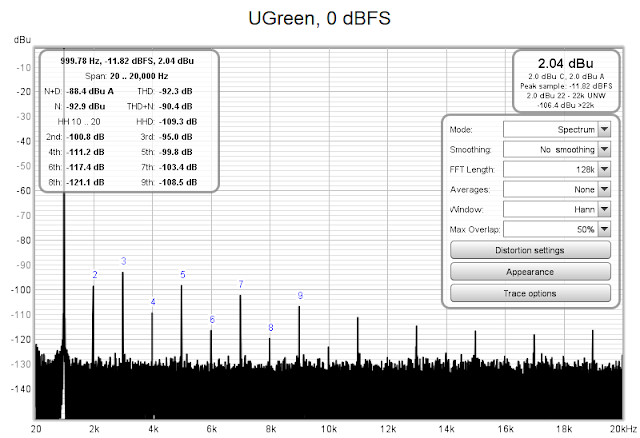The height and width of the screenshot is (438, 640).
Task: Click the 999.78 Hz fundamental readout line
Action: click(127, 61)
